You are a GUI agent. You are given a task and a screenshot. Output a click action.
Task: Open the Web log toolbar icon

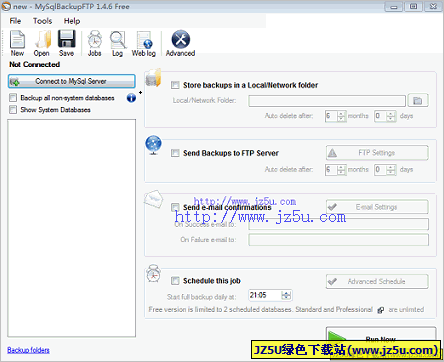pos(144,43)
